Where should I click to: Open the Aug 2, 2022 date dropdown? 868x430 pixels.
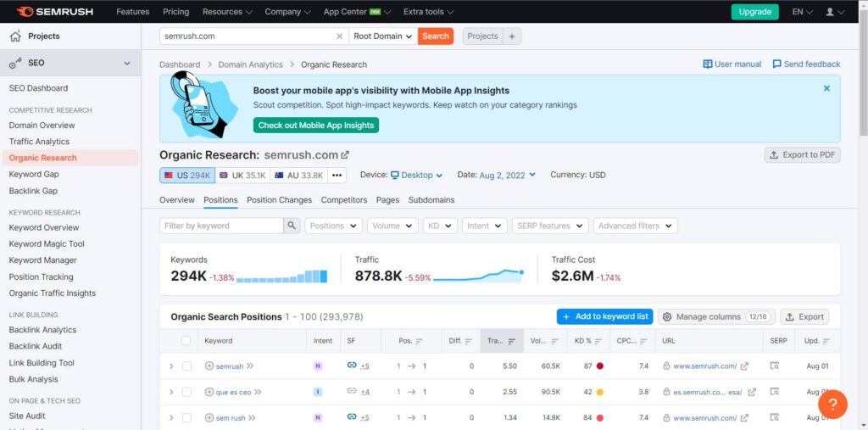tap(508, 175)
